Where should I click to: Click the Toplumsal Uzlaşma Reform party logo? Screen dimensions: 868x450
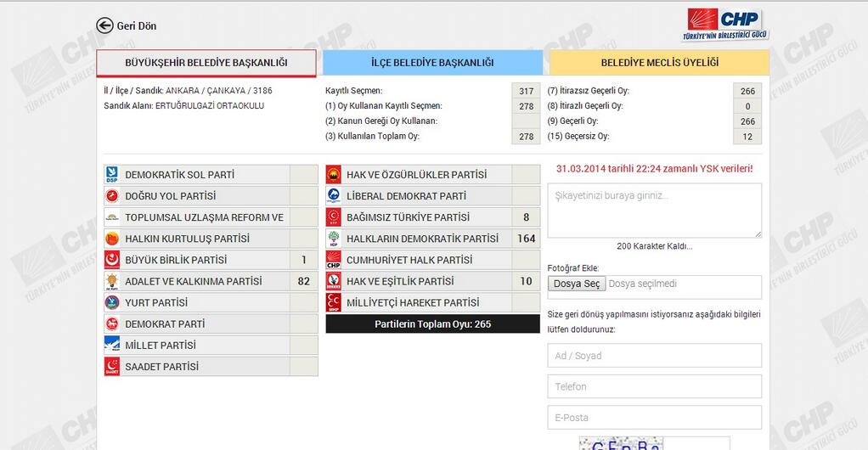(112, 217)
